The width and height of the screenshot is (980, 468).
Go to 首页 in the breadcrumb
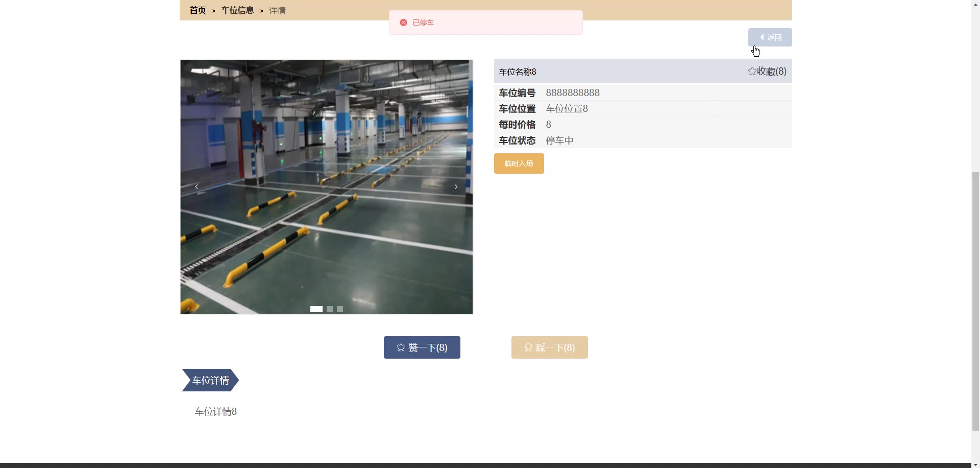[198, 10]
